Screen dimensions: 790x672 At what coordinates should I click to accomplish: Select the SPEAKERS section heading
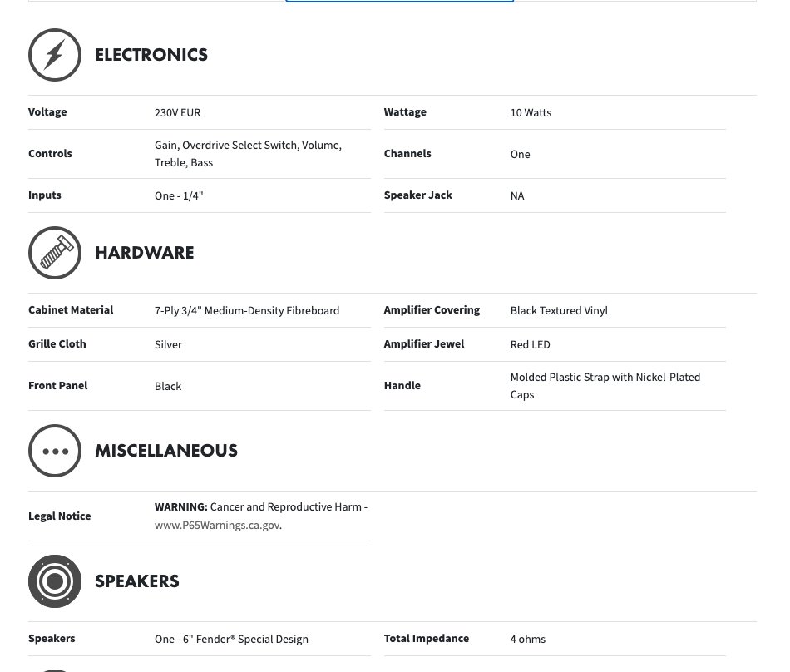coord(137,581)
